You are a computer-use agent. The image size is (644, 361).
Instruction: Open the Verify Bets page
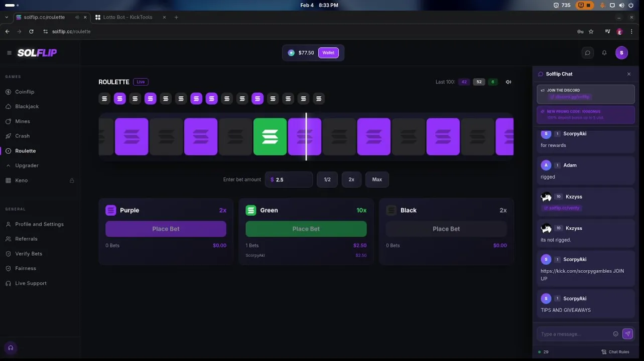[x=29, y=254]
